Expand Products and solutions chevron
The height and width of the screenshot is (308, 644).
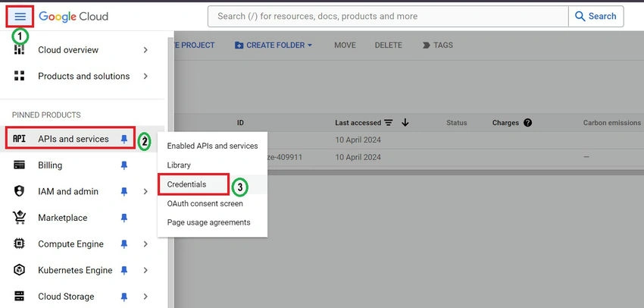coord(145,76)
